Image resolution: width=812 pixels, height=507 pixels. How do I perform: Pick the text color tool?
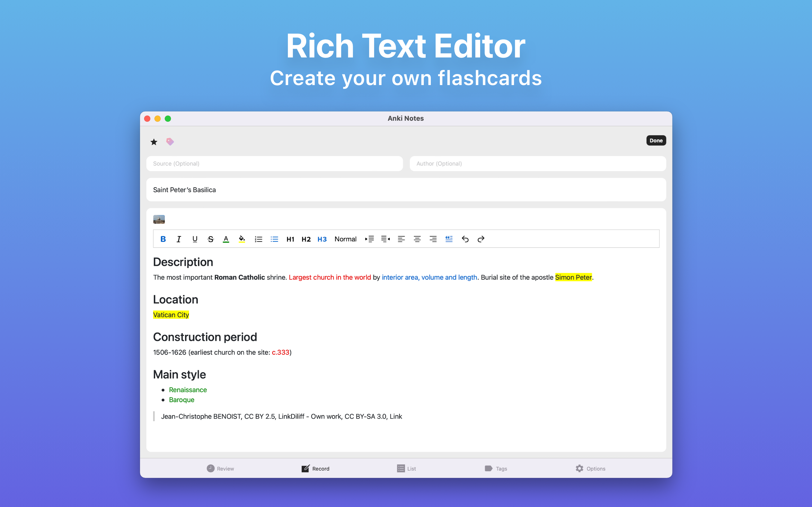coord(226,239)
